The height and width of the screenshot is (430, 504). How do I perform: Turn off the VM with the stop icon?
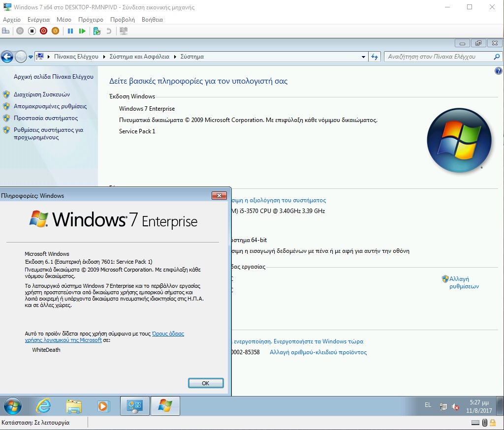coord(32,31)
